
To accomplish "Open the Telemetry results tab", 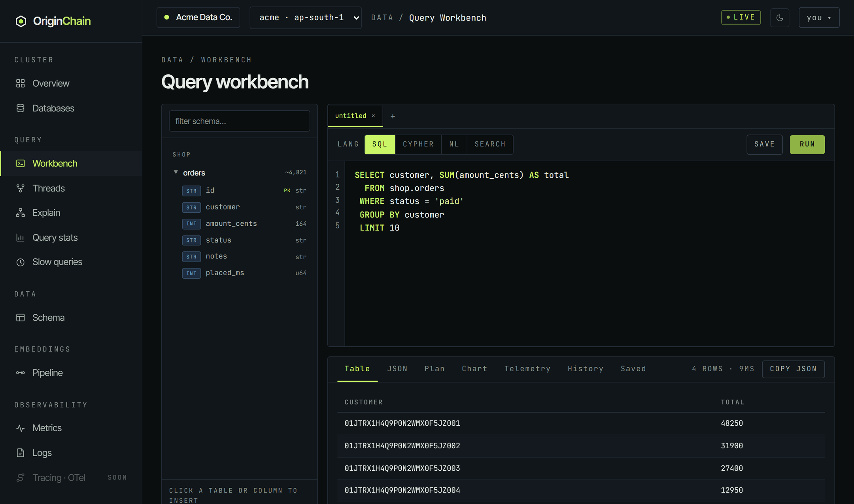I will (x=527, y=369).
